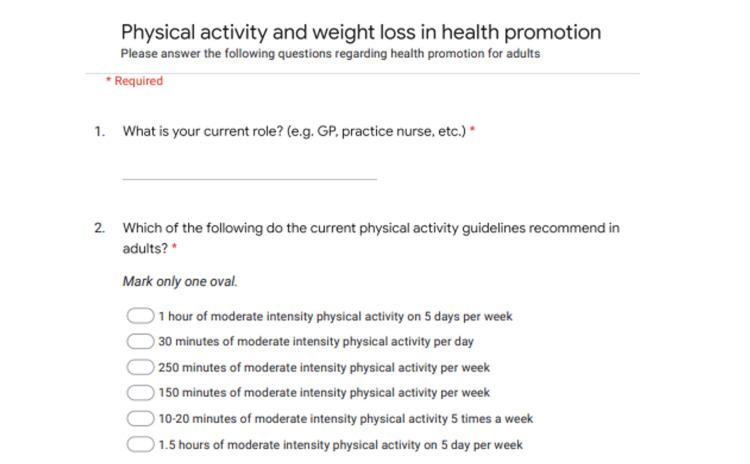
Task: Click the option text 150 minutes of moderate intensity
Action: coord(324,393)
